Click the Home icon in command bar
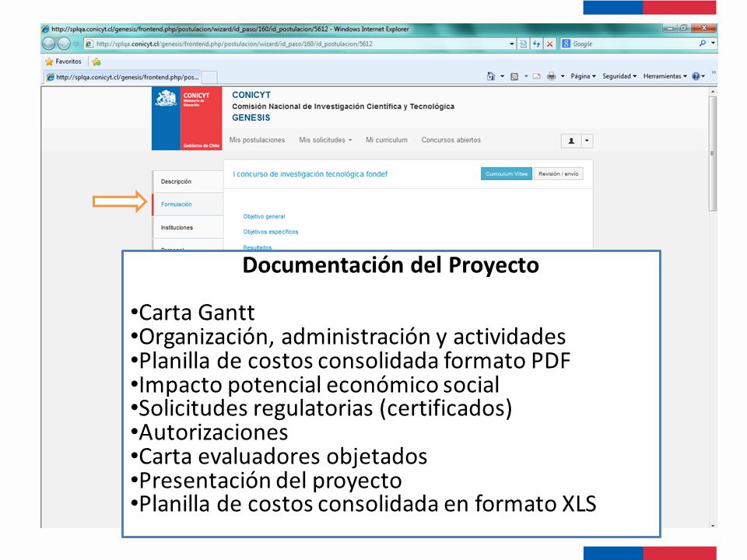This screenshot has width=747, height=560. pyautogui.click(x=491, y=76)
